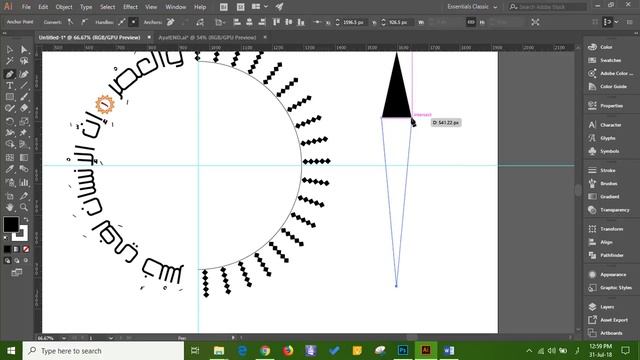
Task: Set paint mode to solid Color
Action: pos(7,249)
